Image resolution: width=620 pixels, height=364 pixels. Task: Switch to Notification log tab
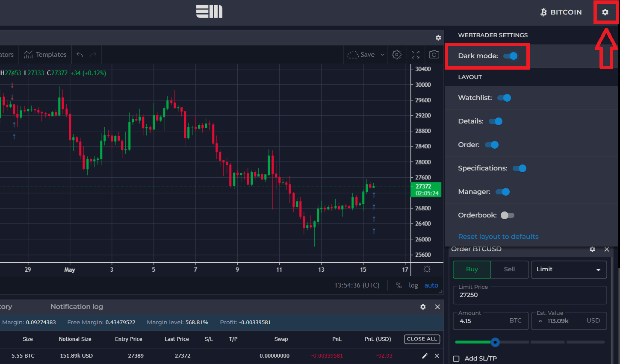[x=77, y=307]
